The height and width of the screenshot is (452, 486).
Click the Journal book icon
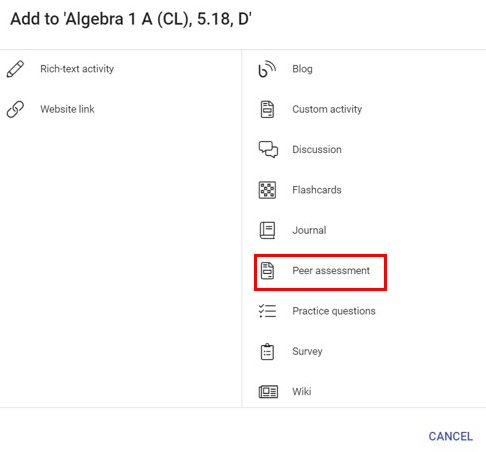(x=267, y=230)
